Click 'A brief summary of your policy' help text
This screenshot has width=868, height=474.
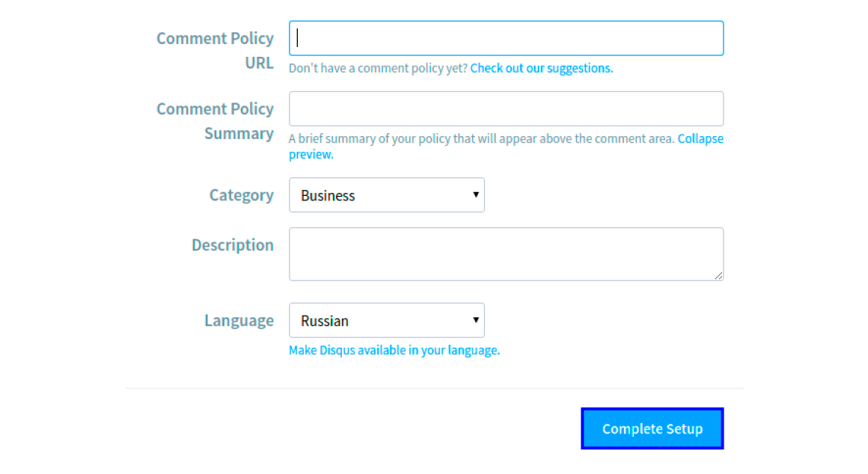point(482,139)
